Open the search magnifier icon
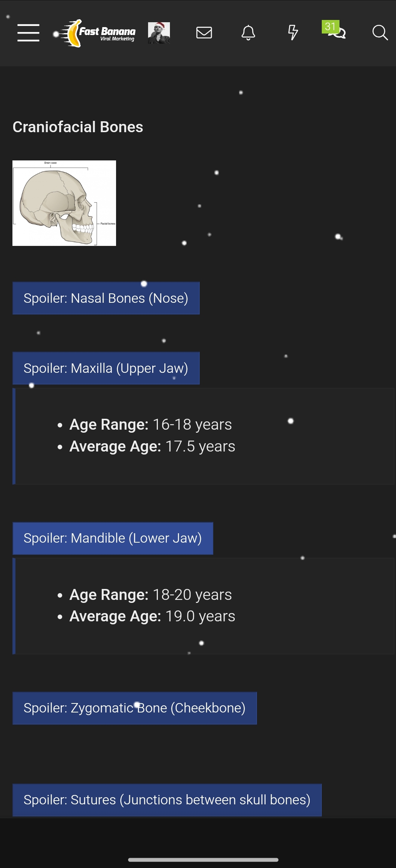This screenshot has height=868, width=396. point(380,33)
